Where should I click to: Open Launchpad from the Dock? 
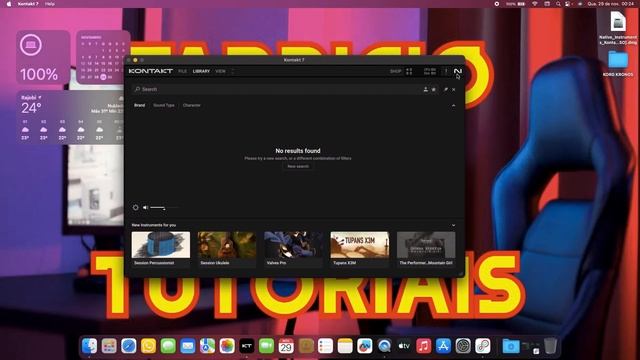tap(109, 346)
